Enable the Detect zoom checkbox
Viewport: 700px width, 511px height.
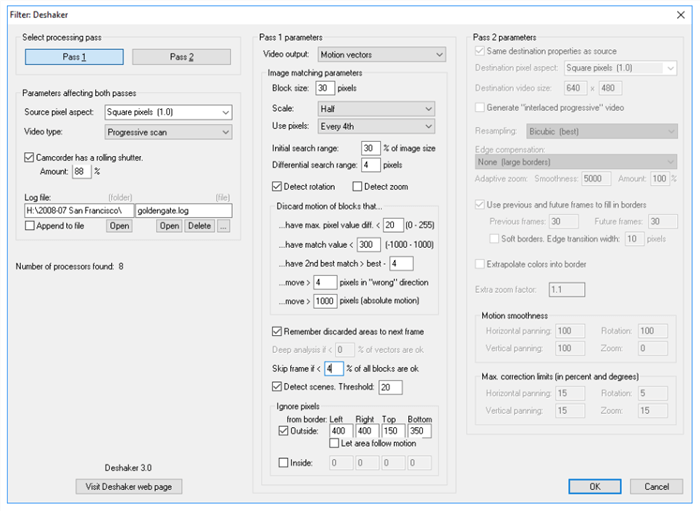(x=358, y=186)
